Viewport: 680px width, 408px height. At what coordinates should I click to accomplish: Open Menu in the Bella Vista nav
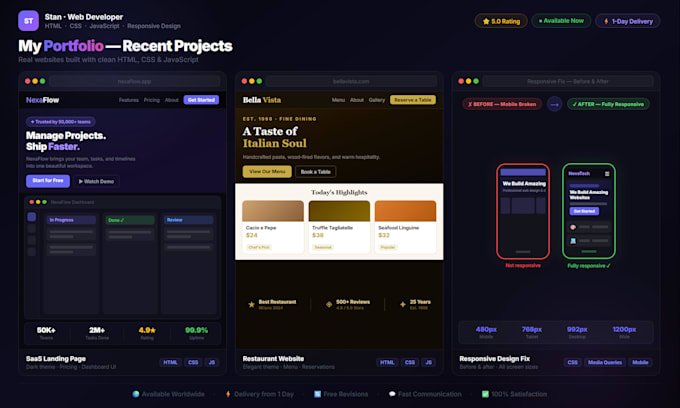coord(338,100)
